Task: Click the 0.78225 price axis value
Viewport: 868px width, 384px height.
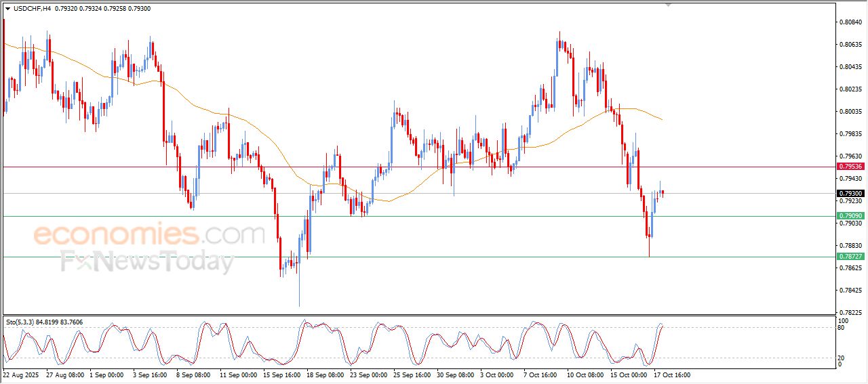Action: pos(850,313)
